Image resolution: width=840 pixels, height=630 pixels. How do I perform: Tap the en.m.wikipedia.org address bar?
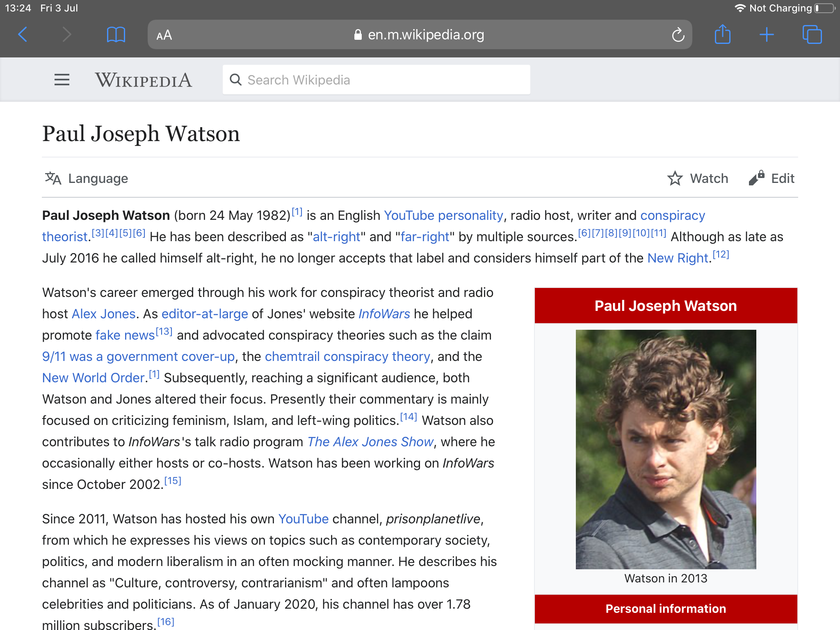coord(420,35)
